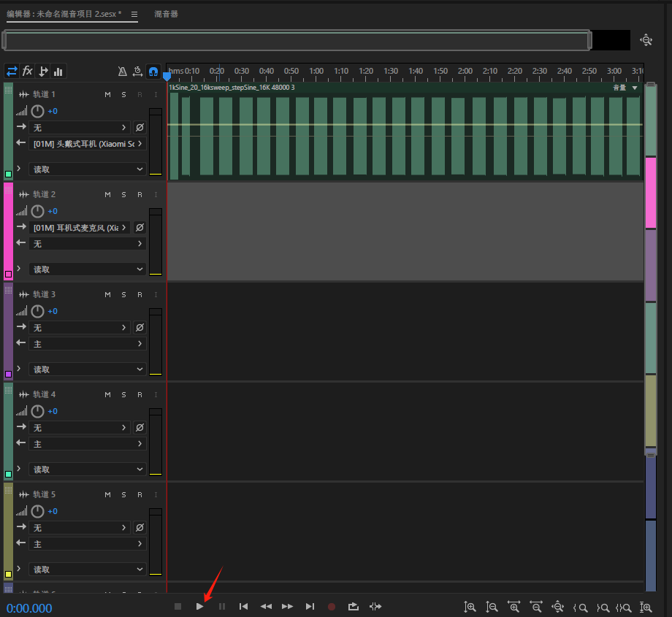Screen dimensions: 672x617
Task: Show the Inputs/Outputs track view
Action: [12, 71]
